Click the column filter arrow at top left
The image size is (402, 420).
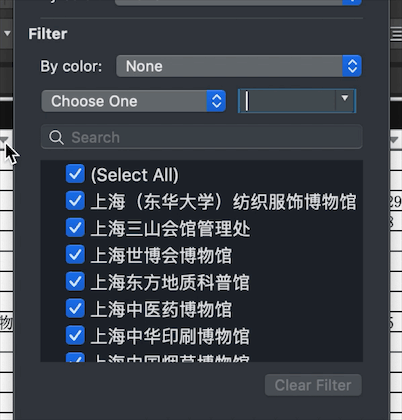click(x=7, y=33)
